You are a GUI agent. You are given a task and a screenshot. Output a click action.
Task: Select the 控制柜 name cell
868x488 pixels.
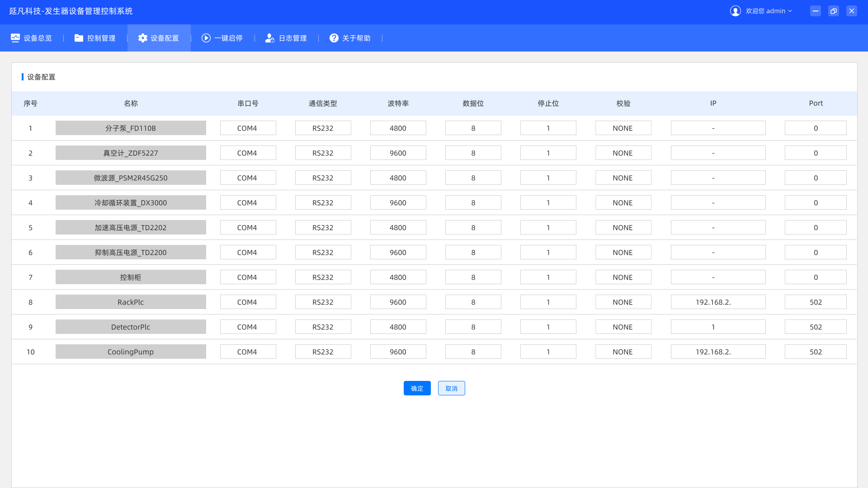131,277
